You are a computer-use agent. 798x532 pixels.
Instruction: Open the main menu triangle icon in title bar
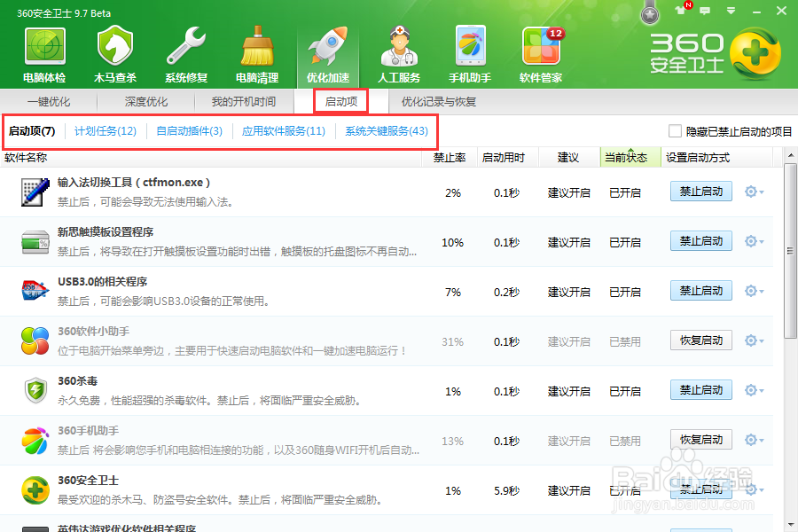731,11
